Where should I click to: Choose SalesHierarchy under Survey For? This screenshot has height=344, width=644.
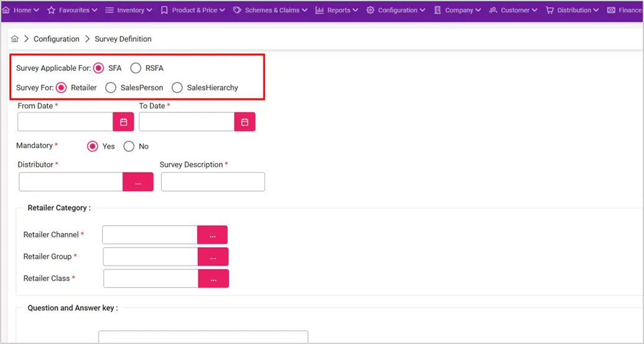(177, 88)
